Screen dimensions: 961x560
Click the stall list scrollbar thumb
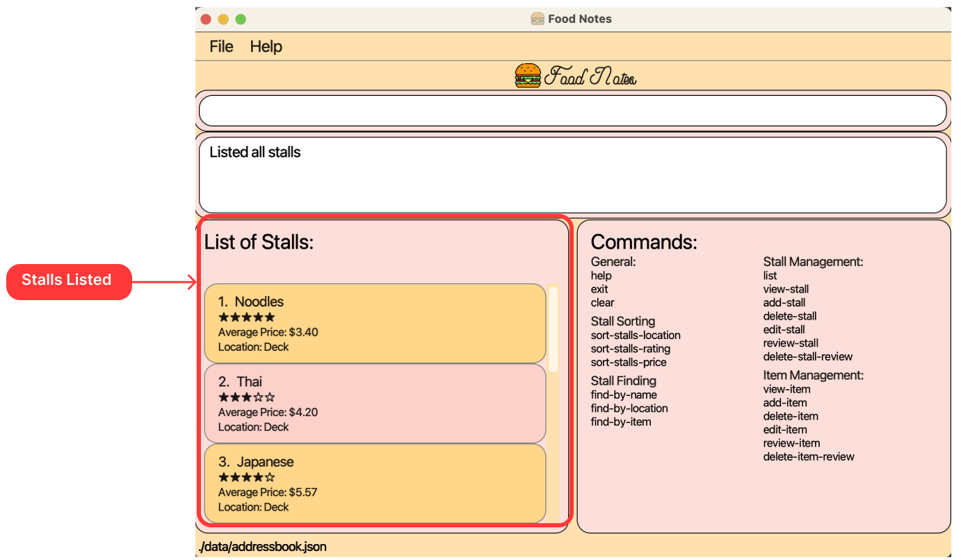[x=554, y=329]
